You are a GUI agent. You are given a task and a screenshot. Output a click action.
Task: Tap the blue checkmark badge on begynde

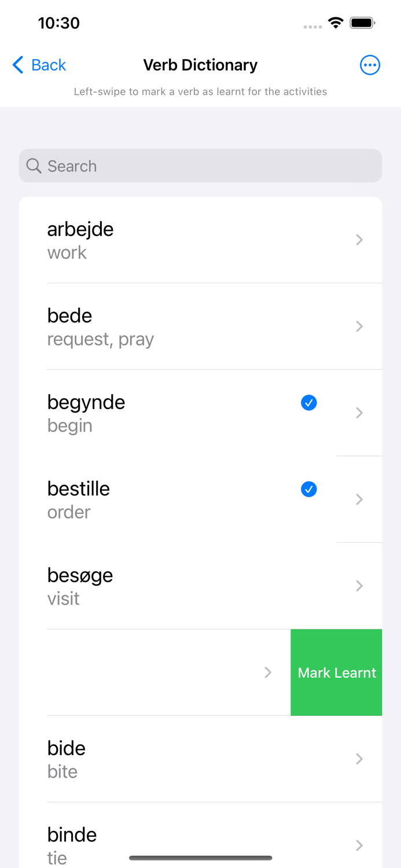coord(308,402)
